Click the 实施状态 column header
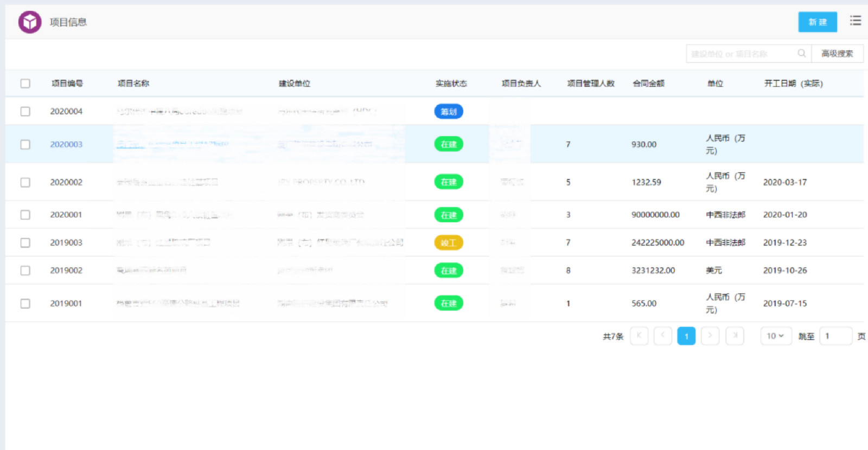Viewport: 868px width, 450px height. click(x=451, y=83)
